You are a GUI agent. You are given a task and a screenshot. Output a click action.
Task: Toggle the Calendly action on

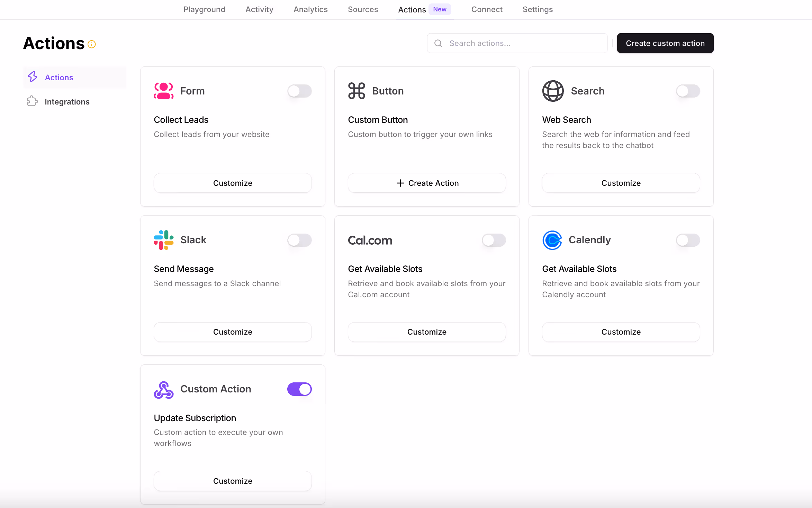pos(688,240)
